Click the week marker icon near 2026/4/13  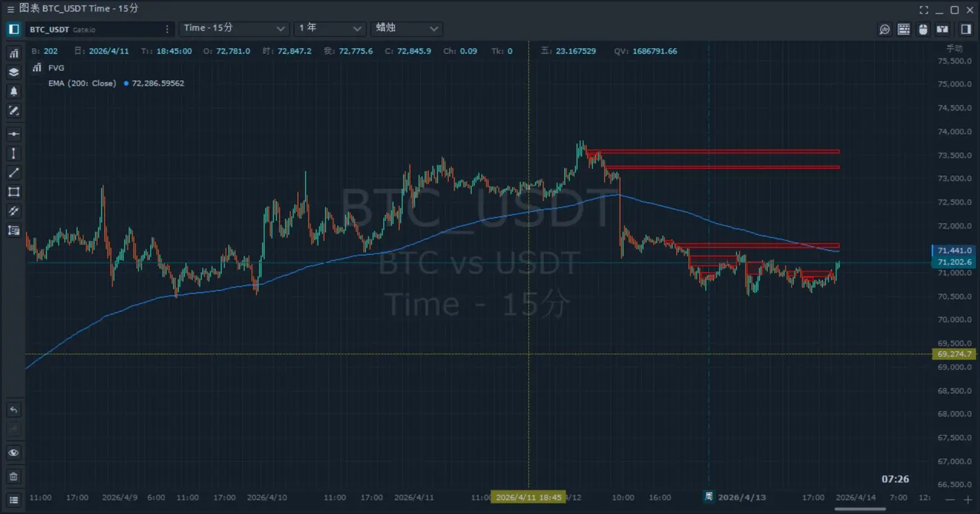(x=709, y=497)
